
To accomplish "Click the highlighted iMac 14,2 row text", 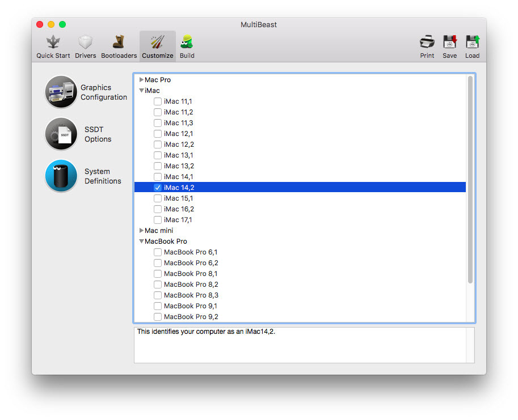I will (179, 188).
